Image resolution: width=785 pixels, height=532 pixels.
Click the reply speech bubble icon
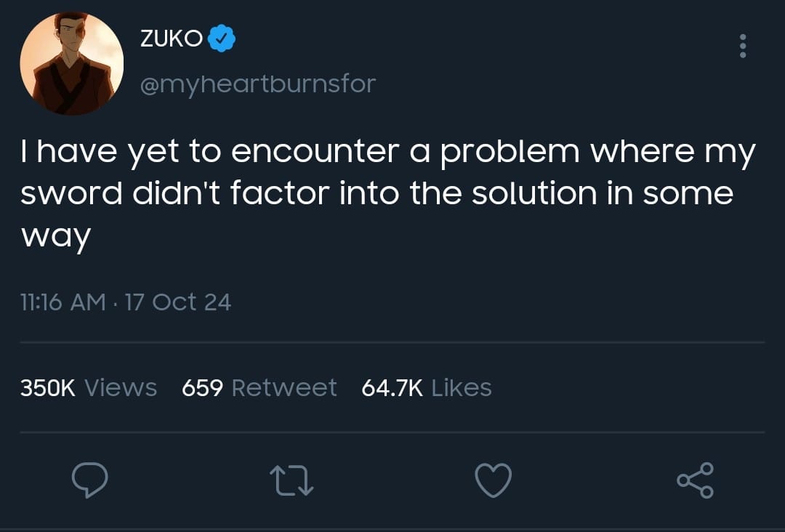(x=90, y=481)
